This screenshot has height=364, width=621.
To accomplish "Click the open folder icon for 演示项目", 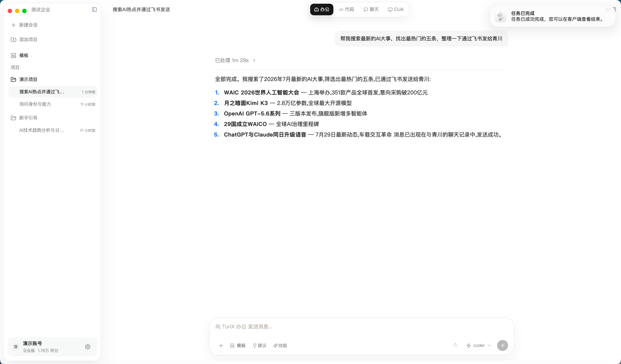I will tap(13, 79).
